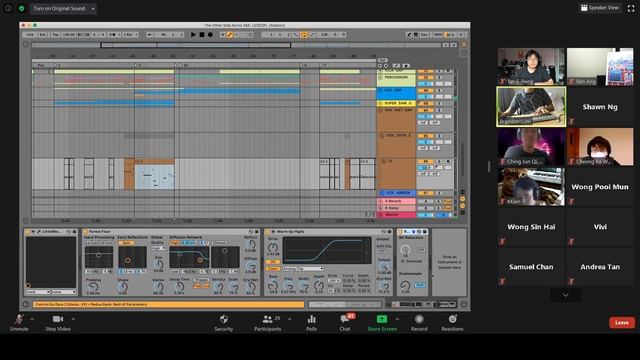640x360 pixels.
Task: Click the Zoom Stop Video icon
Action: point(58,319)
